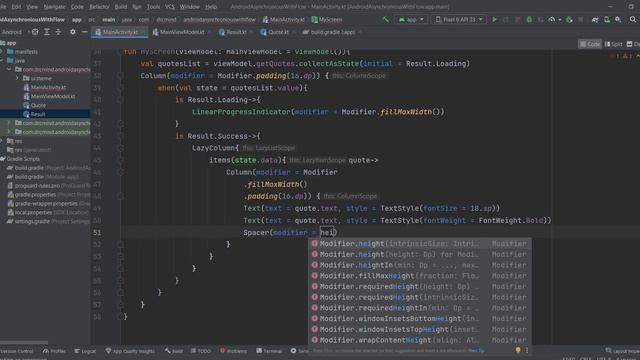Screen dimensions: 640x360
Task: Open the Logcat tool window
Action: point(85,351)
